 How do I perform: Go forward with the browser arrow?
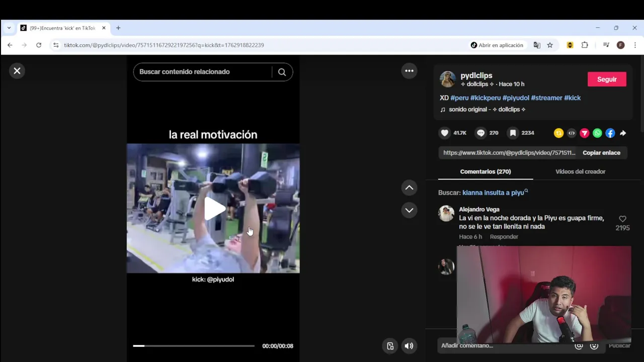click(24, 45)
